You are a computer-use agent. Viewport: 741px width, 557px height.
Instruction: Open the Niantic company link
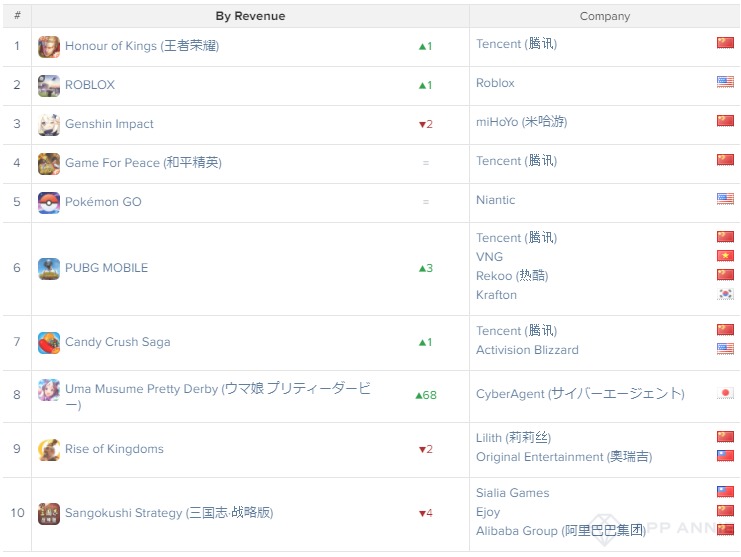click(x=496, y=200)
